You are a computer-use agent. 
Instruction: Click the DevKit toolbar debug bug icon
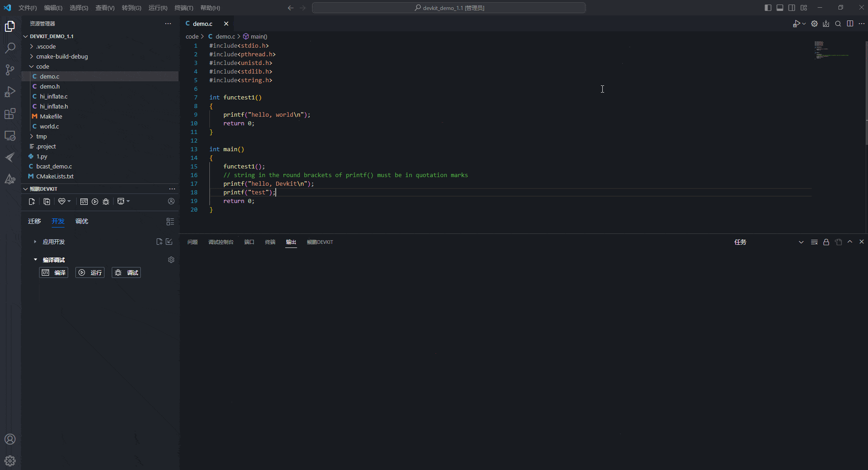[106, 201]
